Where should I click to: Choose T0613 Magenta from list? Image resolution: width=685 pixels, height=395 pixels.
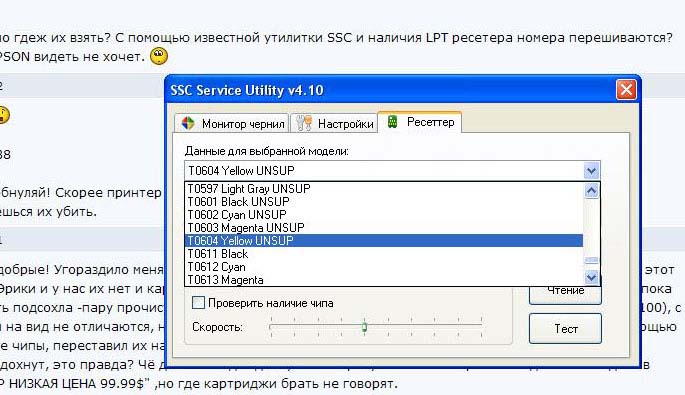[384, 280]
